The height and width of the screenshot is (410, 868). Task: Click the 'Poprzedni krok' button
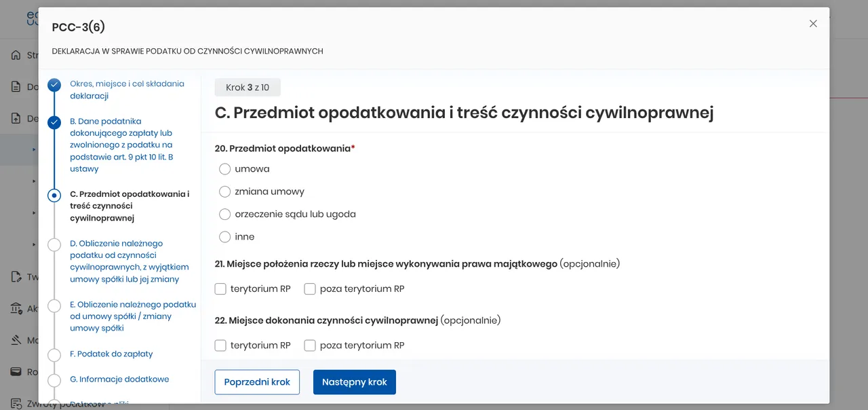click(257, 382)
